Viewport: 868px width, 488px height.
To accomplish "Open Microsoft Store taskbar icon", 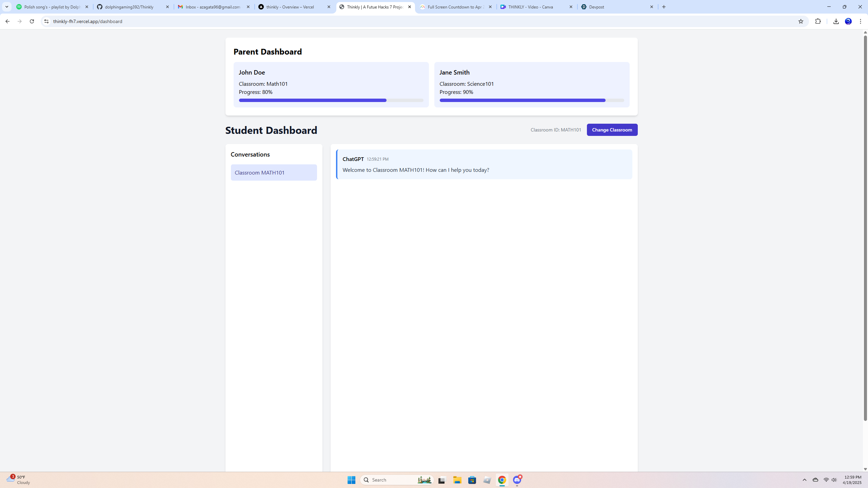I will point(472,480).
